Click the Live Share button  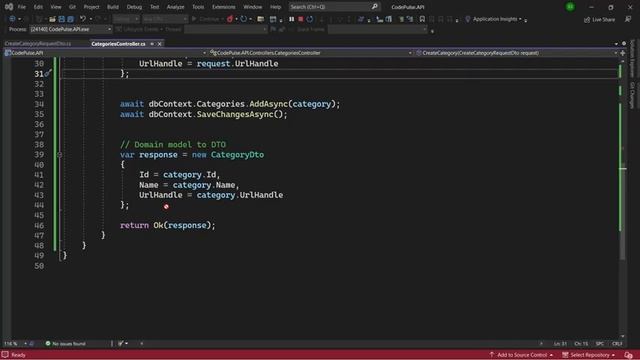(x=599, y=20)
